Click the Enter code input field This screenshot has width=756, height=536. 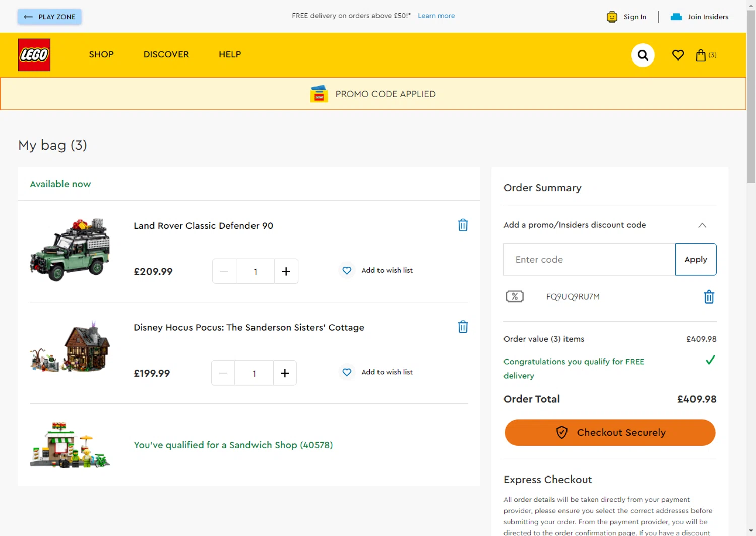tap(589, 259)
